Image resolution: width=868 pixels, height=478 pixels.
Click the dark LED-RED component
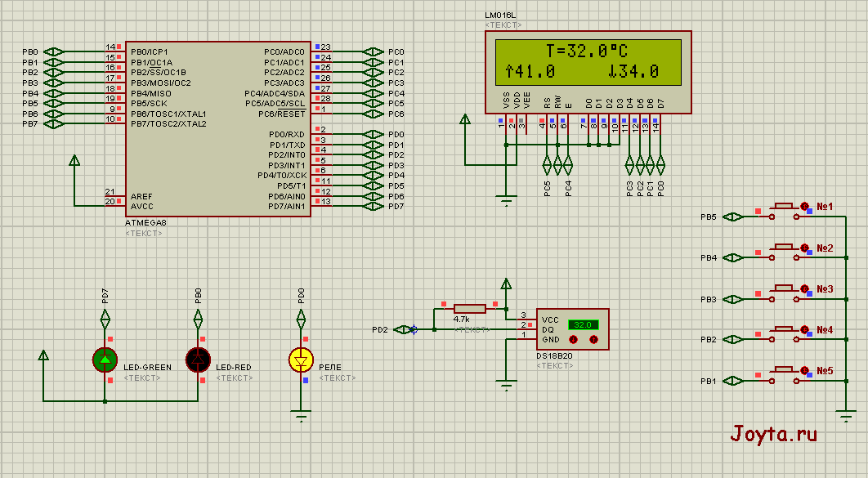198,359
